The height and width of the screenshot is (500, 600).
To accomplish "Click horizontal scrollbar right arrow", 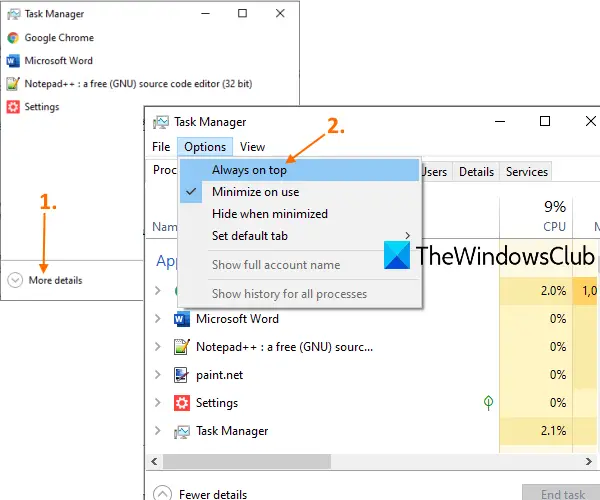I will coord(589,461).
